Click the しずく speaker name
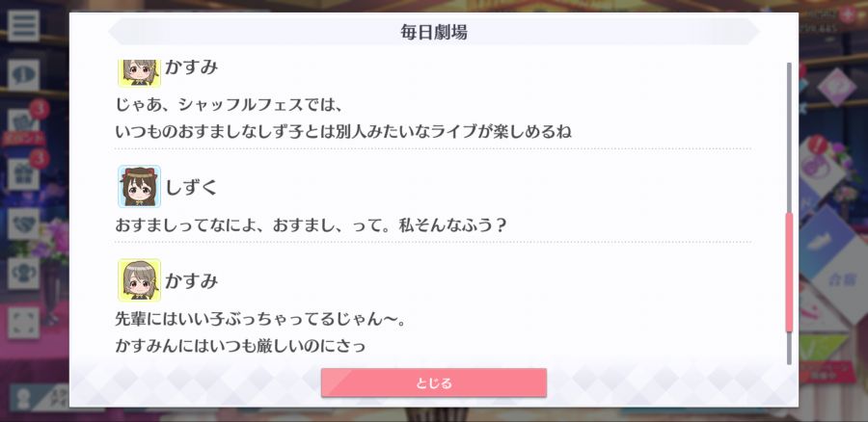 (192, 187)
